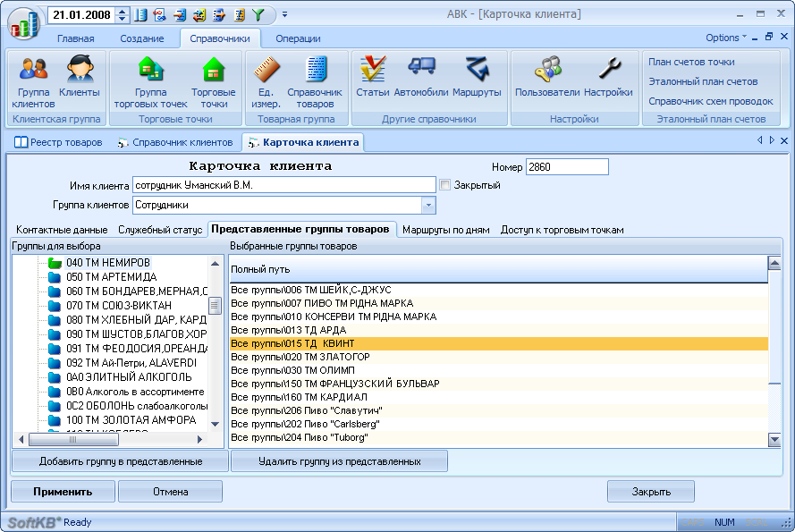795x532 pixels.
Task: Switch to the Маршруты по дням tab
Action: [446, 230]
